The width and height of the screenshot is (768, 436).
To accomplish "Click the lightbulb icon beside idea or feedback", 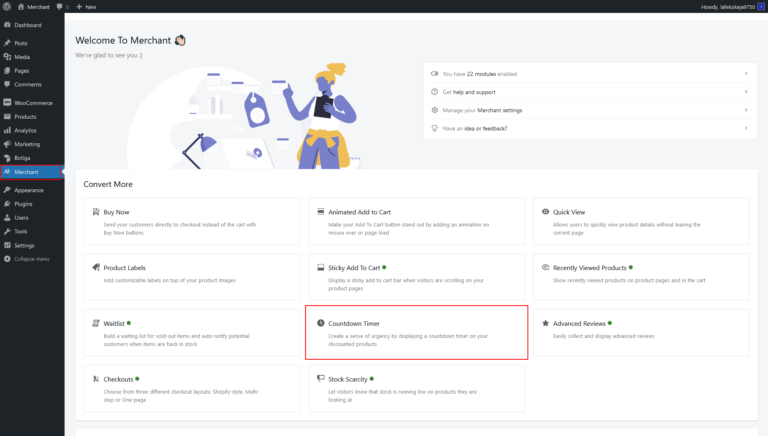I will (434, 128).
